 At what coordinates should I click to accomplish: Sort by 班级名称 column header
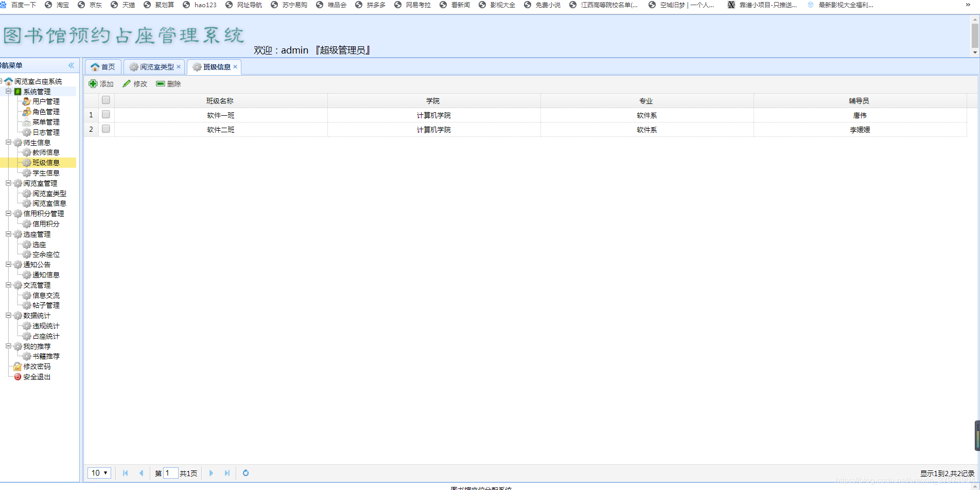[220, 101]
